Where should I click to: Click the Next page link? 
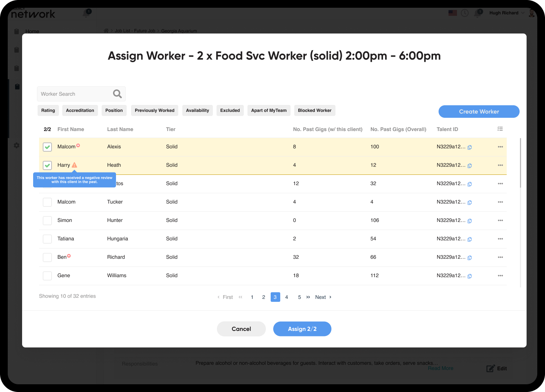coord(323,297)
